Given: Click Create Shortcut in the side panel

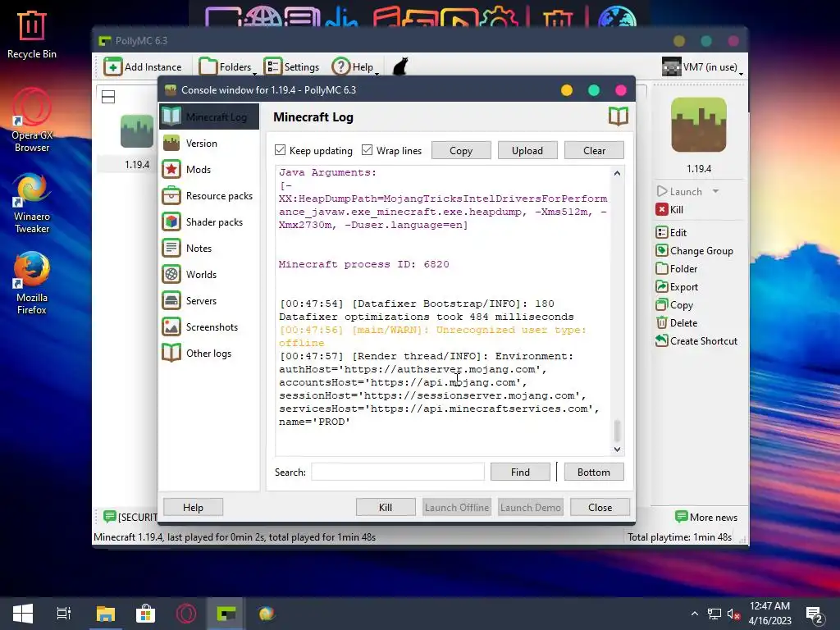Looking at the screenshot, I should (696, 341).
